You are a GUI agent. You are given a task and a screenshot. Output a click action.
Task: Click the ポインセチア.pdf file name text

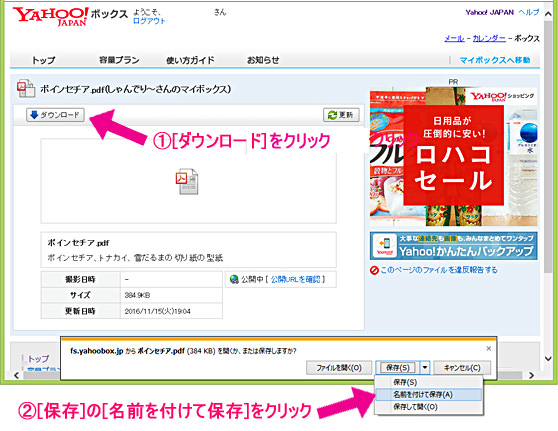point(79,243)
